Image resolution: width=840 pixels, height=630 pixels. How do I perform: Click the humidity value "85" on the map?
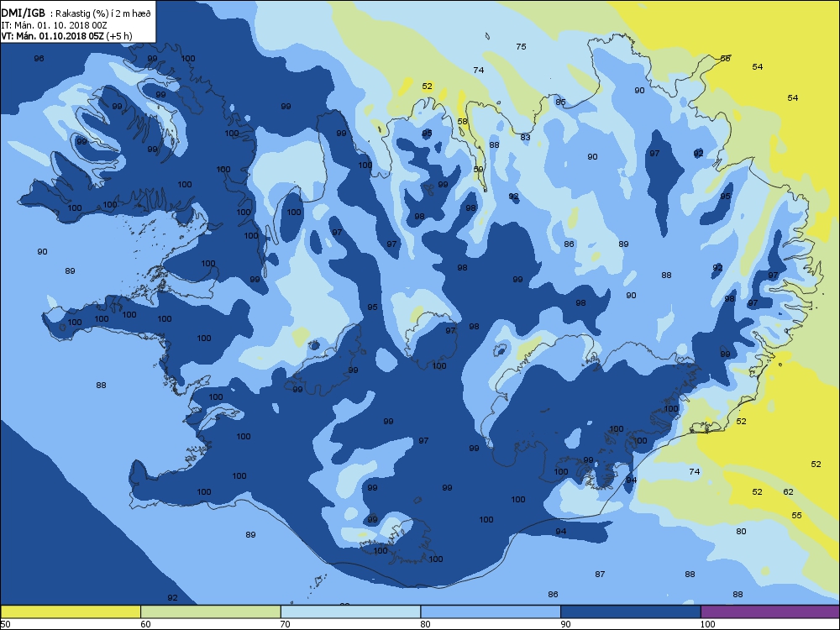[560, 102]
